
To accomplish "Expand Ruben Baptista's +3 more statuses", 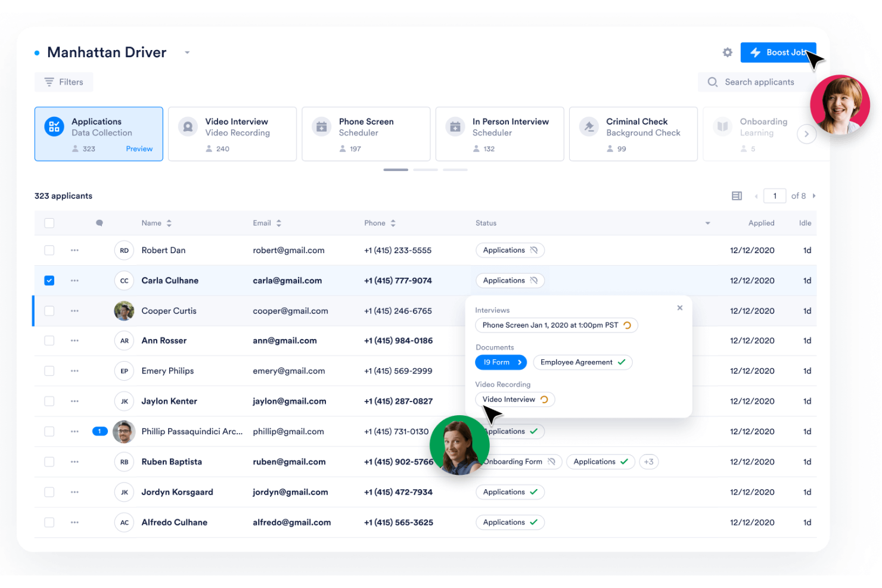I will (x=648, y=462).
